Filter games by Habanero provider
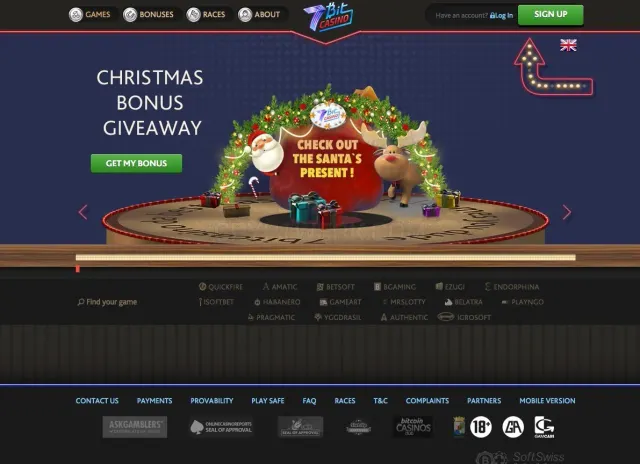Viewport: 640px width, 464px height. 277,302
